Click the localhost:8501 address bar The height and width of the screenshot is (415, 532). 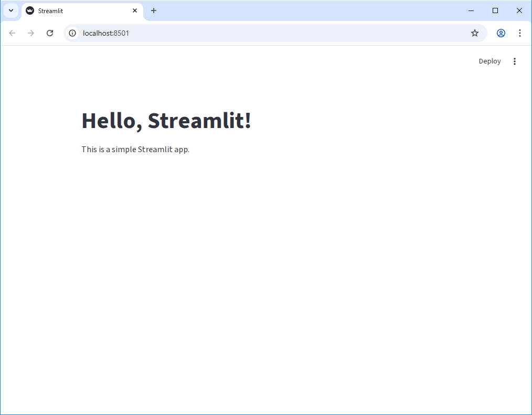(105, 33)
